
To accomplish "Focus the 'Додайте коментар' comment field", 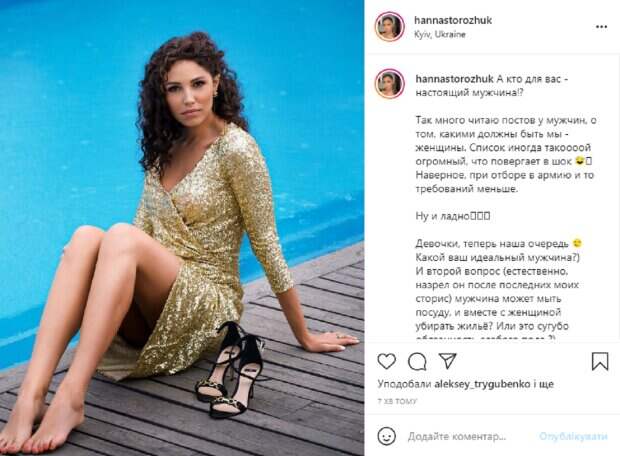I will pyautogui.click(x=457, y=436).
